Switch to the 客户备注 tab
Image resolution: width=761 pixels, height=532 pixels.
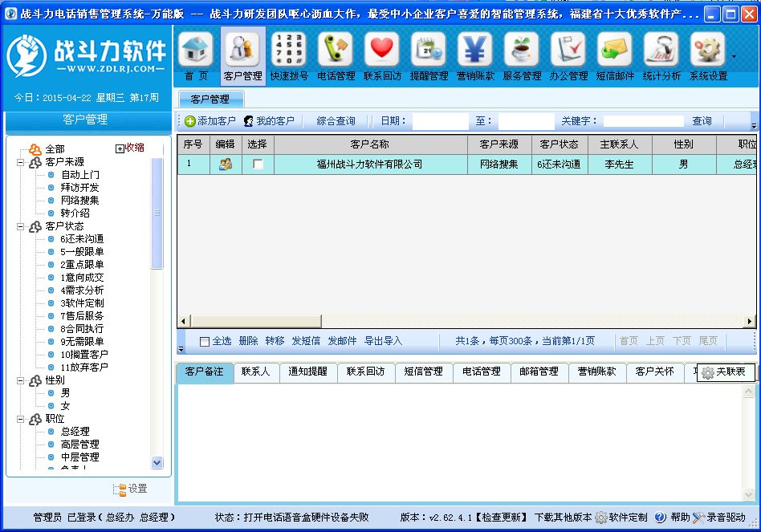(x=205, y=372)
